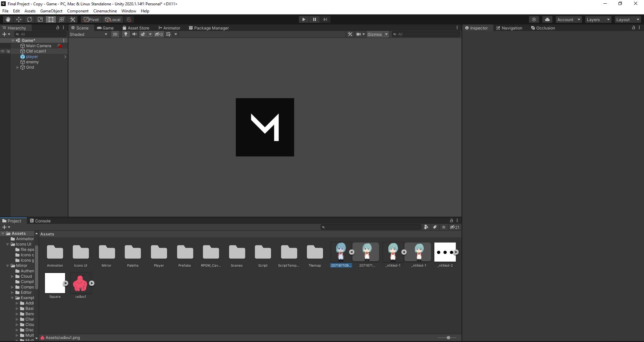
Task: Open the Component menu
Action: click(x=78, y=11)
